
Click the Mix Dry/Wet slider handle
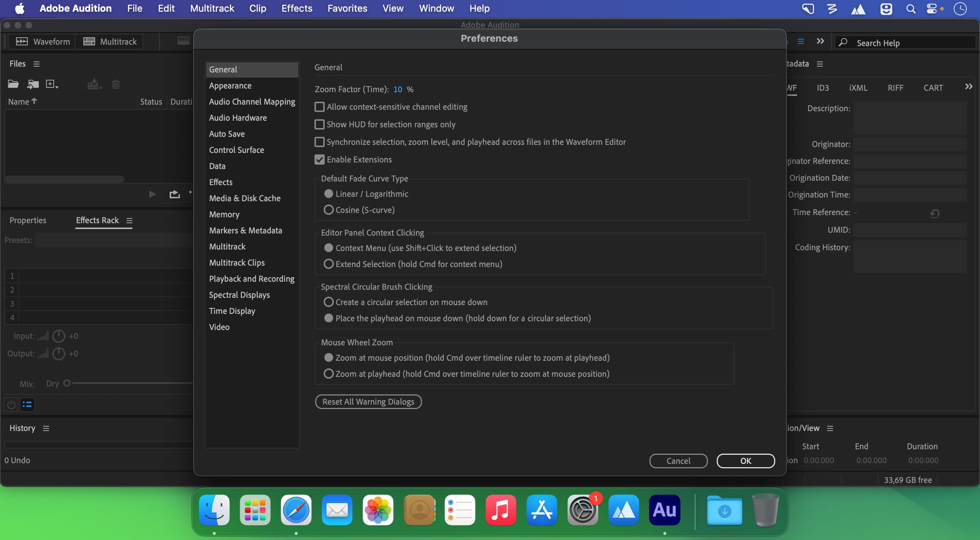(67, 383)
